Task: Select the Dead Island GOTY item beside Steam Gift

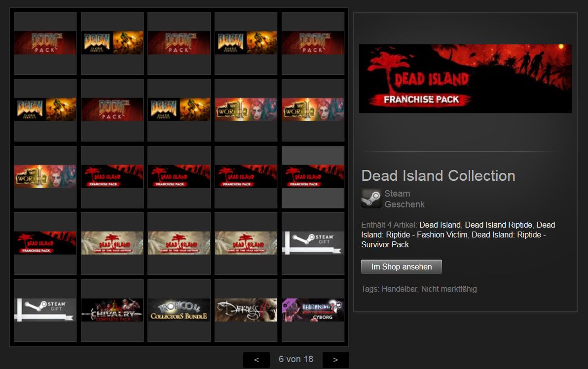Action: pyautogui.click(x=246, y=243)
